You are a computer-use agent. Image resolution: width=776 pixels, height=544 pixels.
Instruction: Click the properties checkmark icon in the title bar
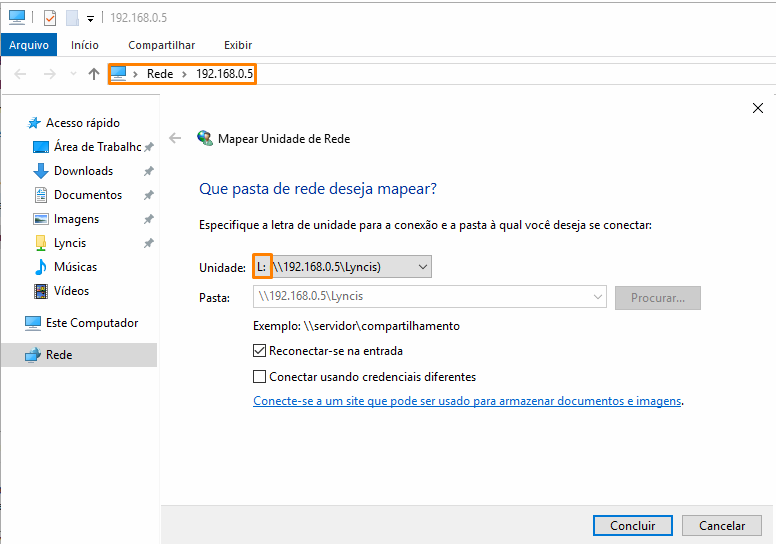click(50, 18)
